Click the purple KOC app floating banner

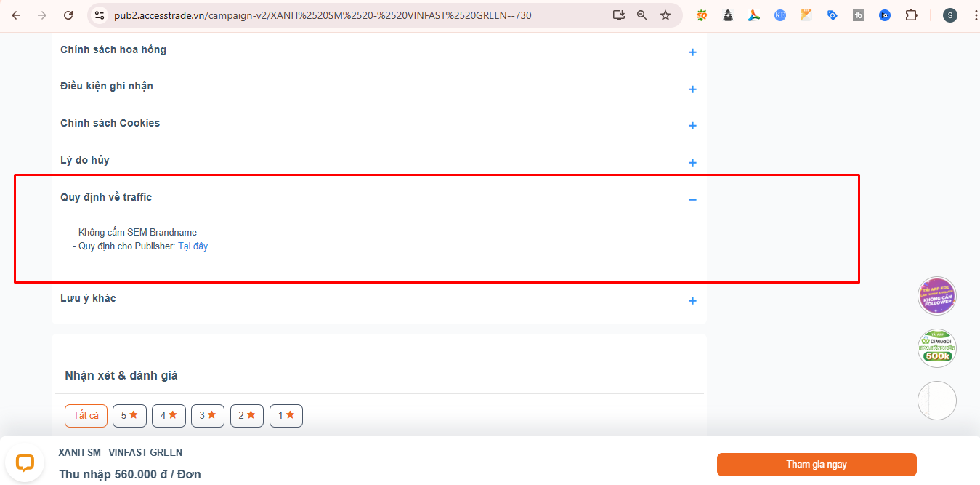[937, 296]
